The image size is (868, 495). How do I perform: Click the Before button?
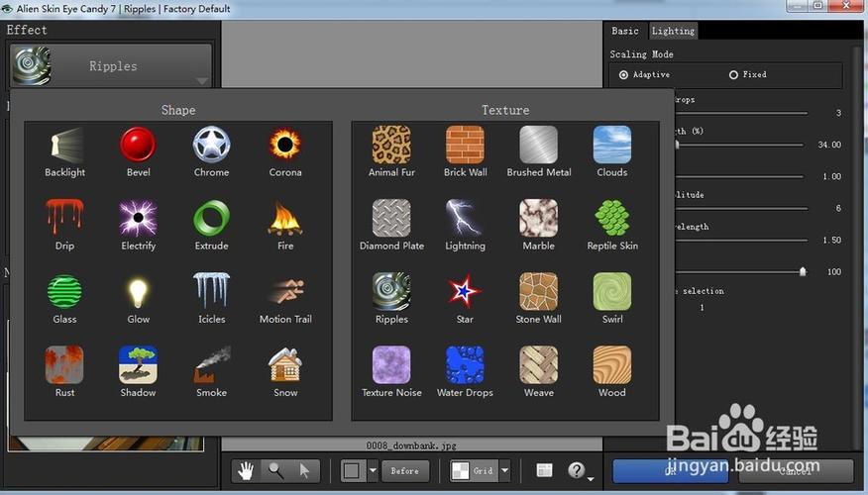(x=405, y=471)
